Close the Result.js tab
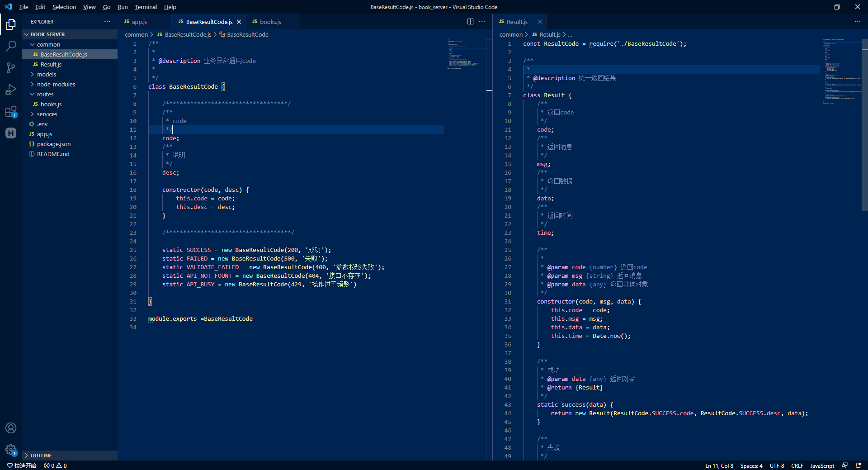 (x=539, y=22)
